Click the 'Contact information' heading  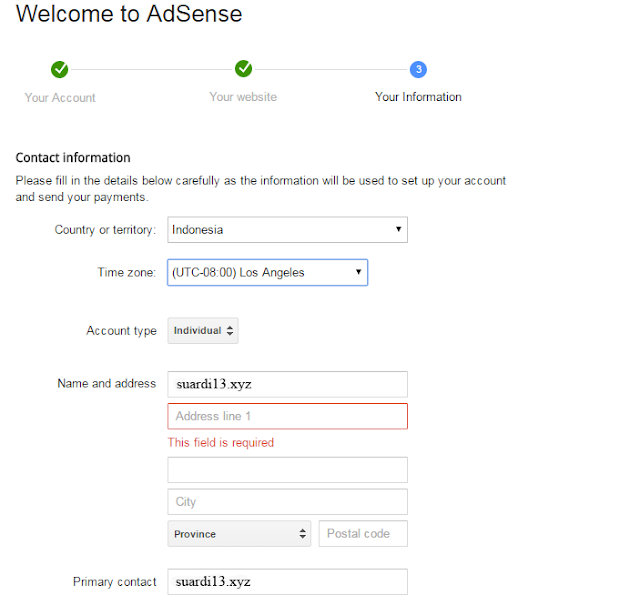click(73, 158)
